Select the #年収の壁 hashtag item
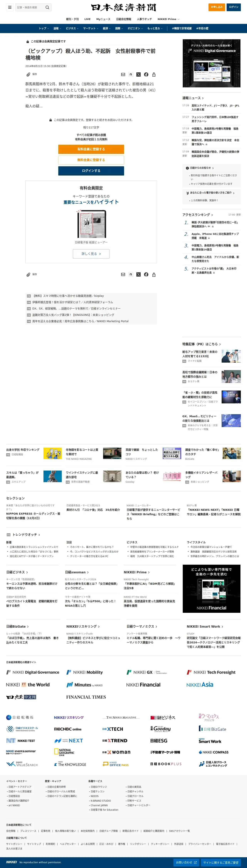247x868 pixels. pos(203,28)
